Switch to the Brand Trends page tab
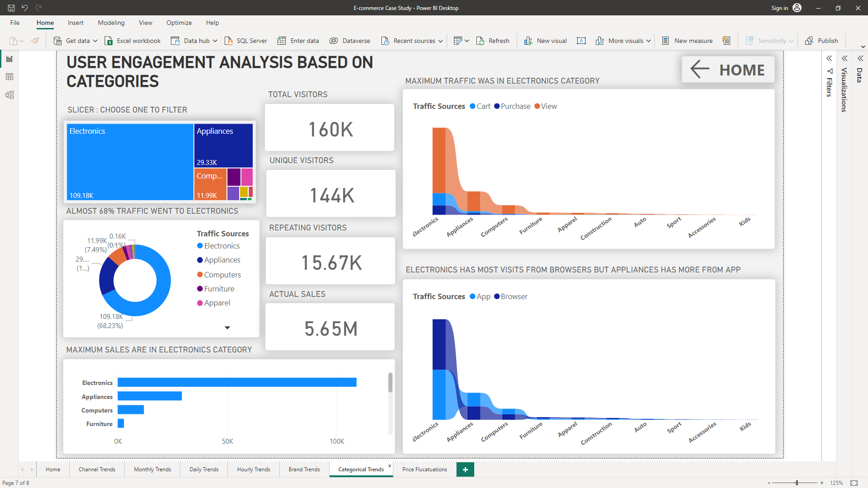Image resolution: width=868 pixels, height=488 pixels. [x=304, y=469]
